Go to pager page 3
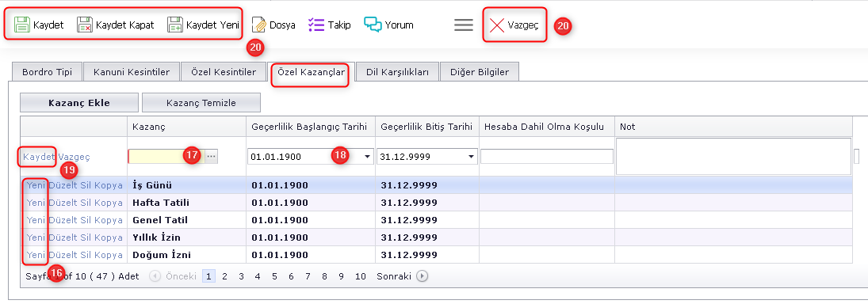The image size is (868, 304). [x=241, y=275]
